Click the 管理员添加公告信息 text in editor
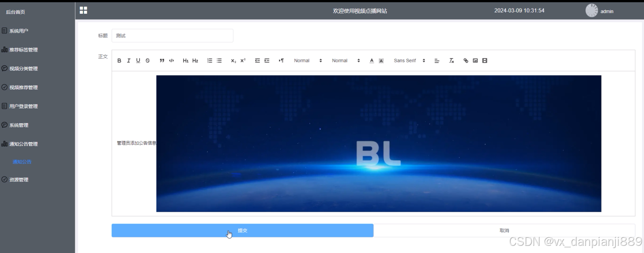This screenshot has height=253, width=644. [136, 143]
